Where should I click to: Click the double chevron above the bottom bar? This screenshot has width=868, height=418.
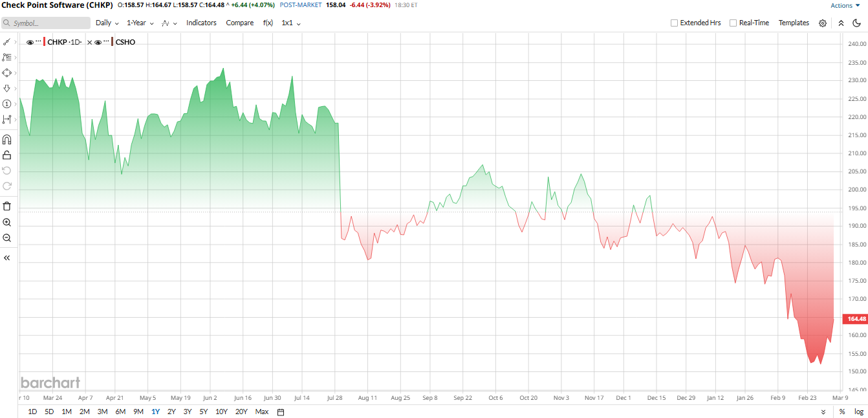(823, 412)
